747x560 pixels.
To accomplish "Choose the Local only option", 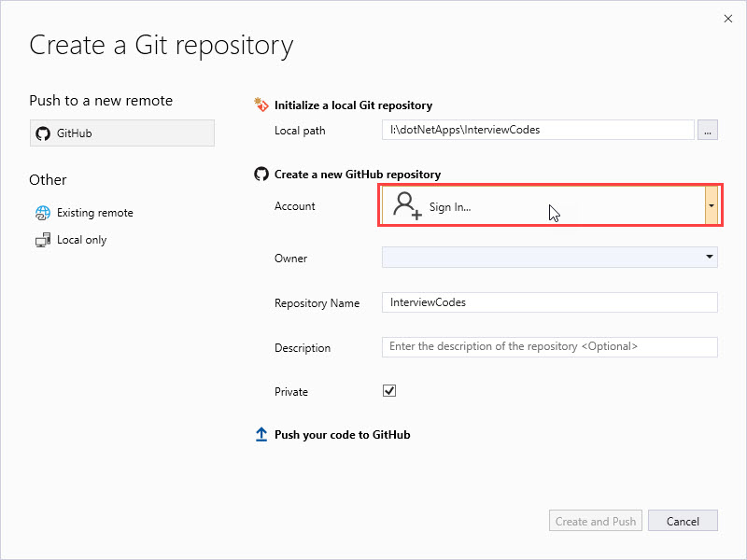I will 81,240.
